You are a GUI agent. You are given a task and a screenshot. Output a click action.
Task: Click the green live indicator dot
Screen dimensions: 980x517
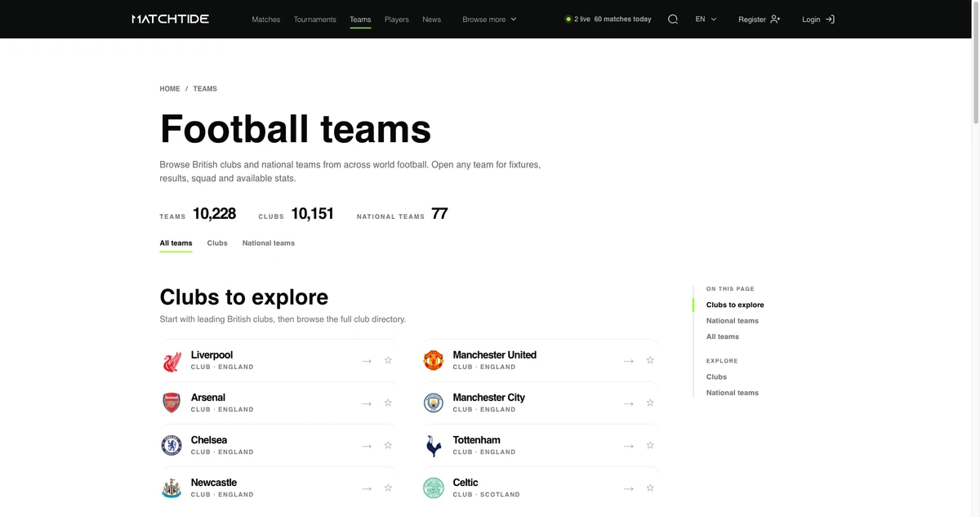pyautogui.click(x=568, y=19)
